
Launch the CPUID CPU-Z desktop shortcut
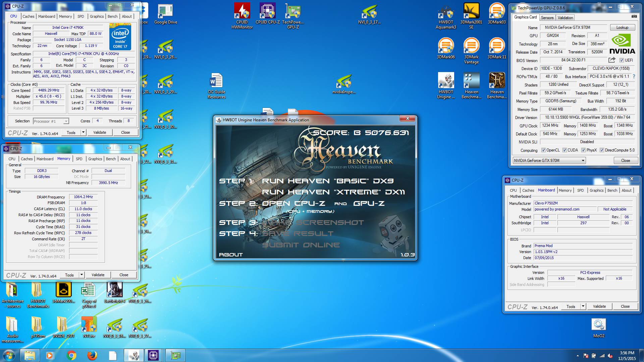[x=267, y=14]
